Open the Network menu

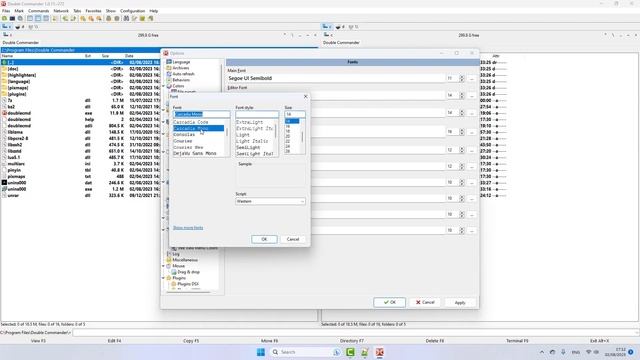point(61,11)
